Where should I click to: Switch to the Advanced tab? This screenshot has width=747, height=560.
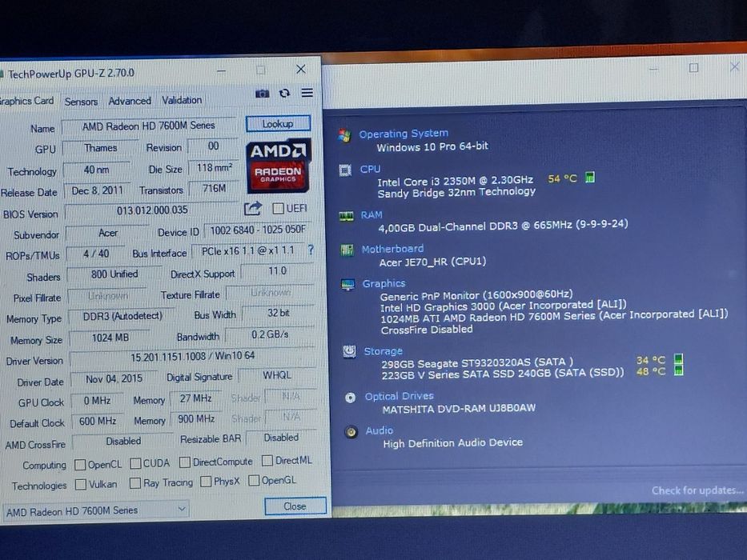point(130,101)
